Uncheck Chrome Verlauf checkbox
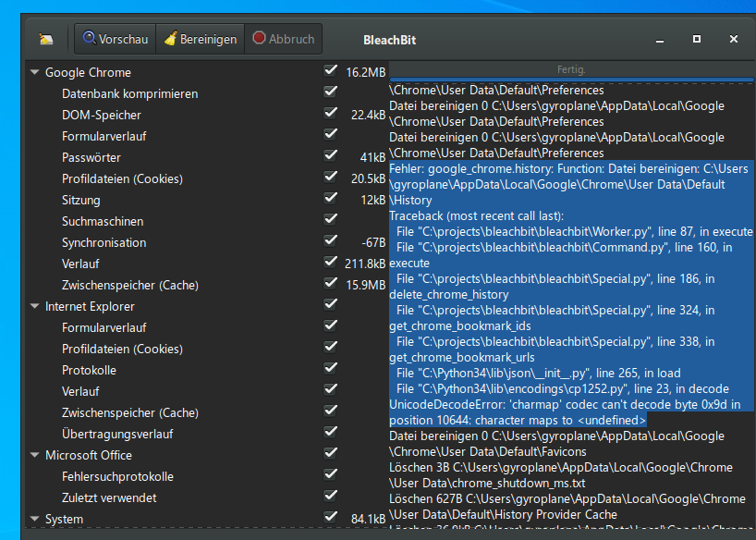This screenshot has width=756, height=540. click(330, 262)
